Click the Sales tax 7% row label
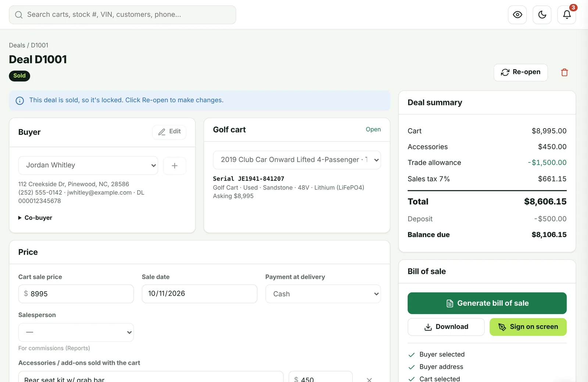Image resolution: width=588 pixels, height=382 pixels. 429,179
